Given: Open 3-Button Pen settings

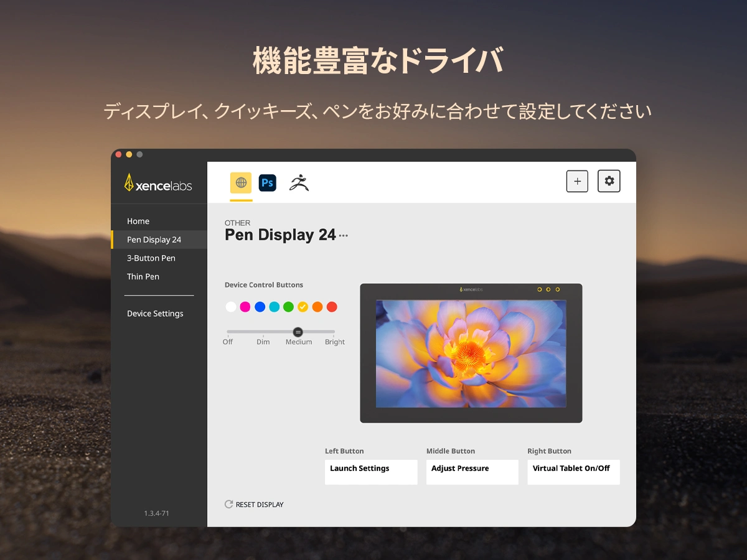Looking at the screenshot, I should click(151, 258).
